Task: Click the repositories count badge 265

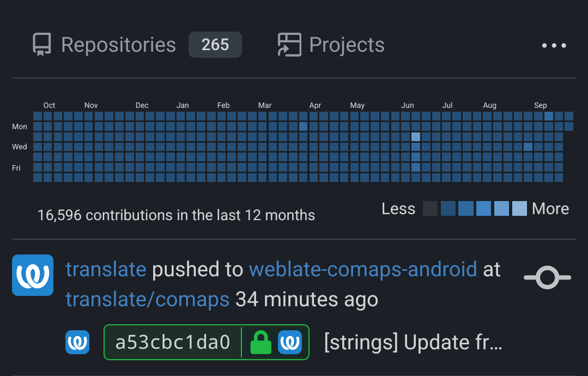Action: 215,45
